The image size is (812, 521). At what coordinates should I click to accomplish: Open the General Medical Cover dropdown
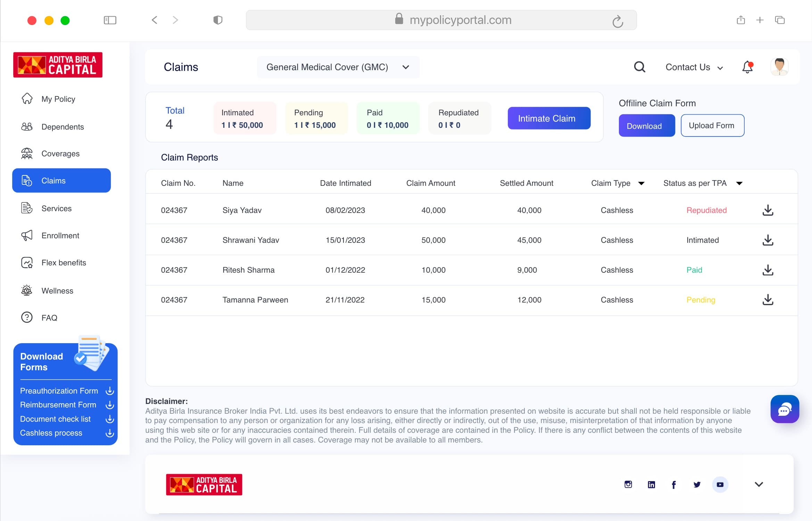pos(338,67)
